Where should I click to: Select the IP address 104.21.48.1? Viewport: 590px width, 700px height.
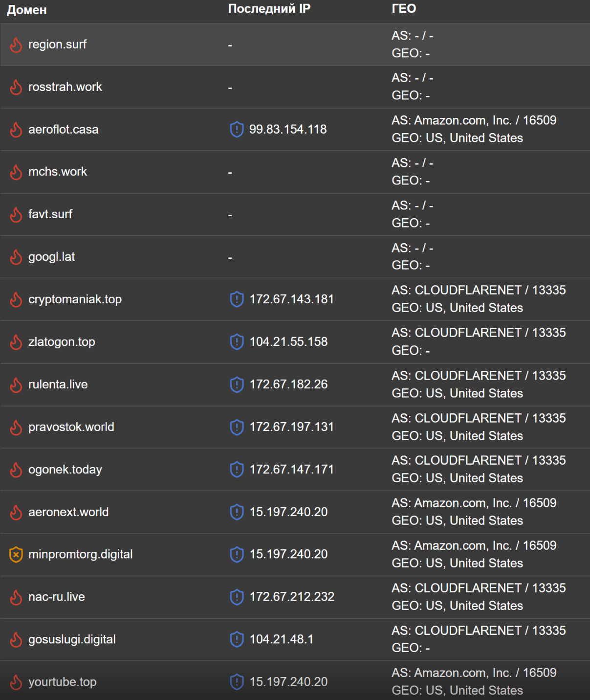(x=282, y=639)
